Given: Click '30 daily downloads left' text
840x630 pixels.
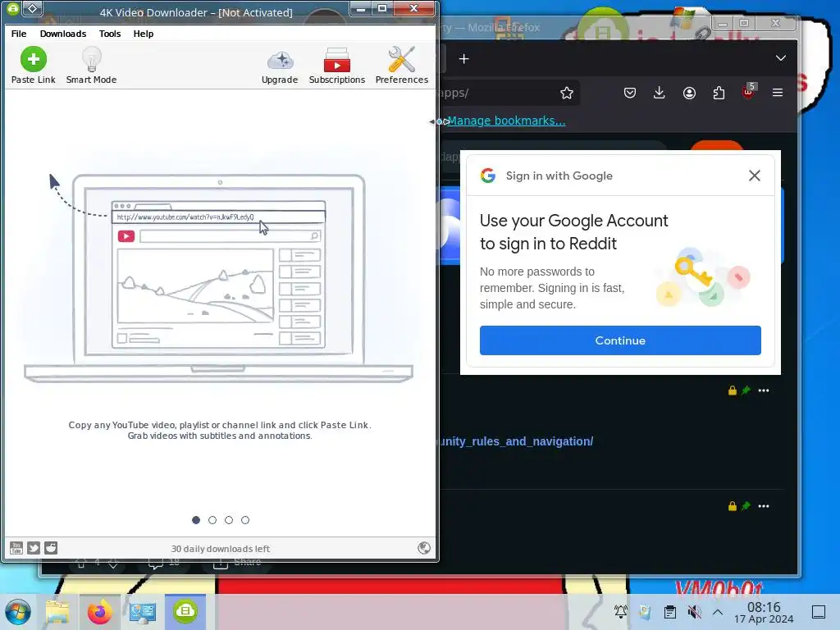Looking at the screenshot, I should [220, 549].
